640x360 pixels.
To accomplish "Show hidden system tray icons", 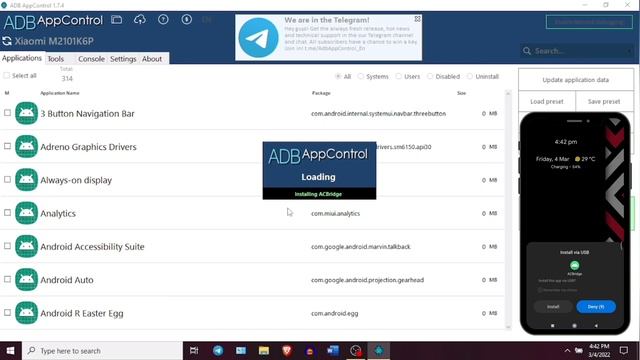I will (567, 351).
